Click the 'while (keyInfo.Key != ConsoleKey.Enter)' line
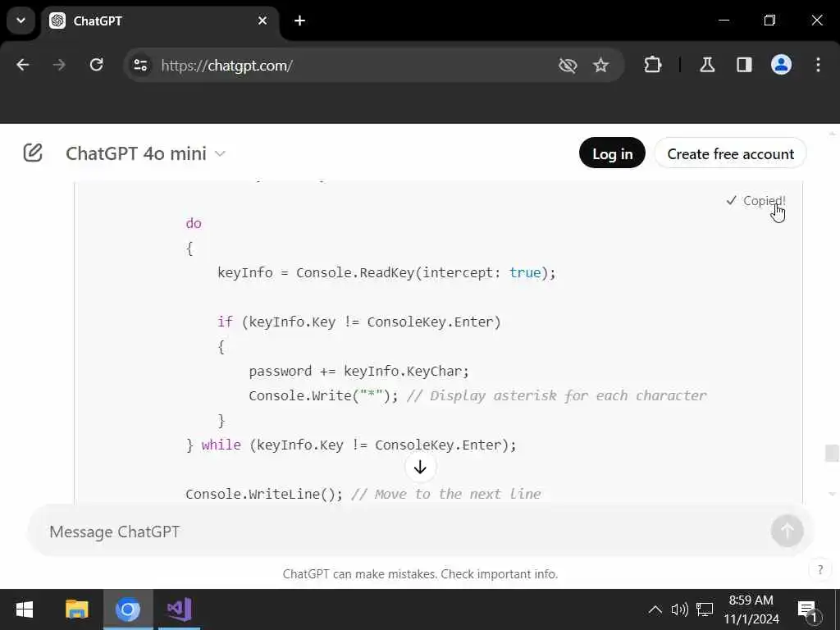Screen dimensions: 840x630 (x=351, y=445)
